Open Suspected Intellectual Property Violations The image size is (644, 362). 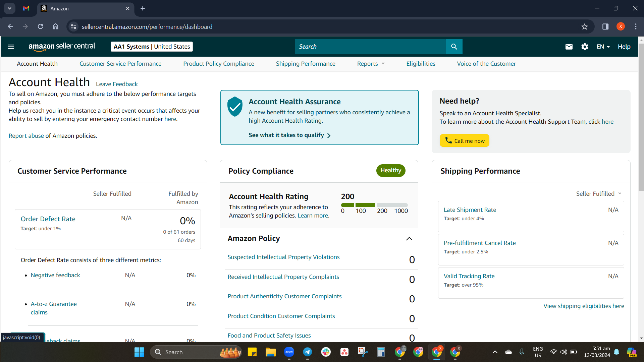283,257
